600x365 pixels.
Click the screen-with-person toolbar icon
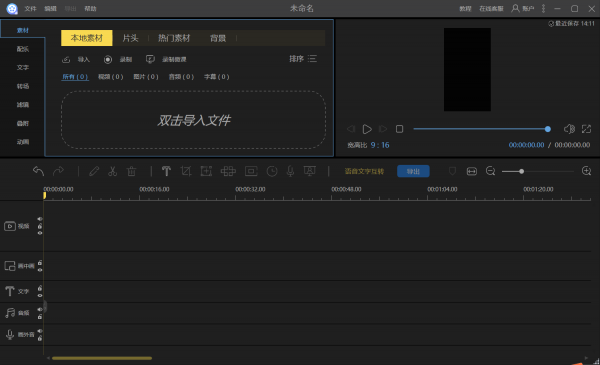tap(310, 171)
